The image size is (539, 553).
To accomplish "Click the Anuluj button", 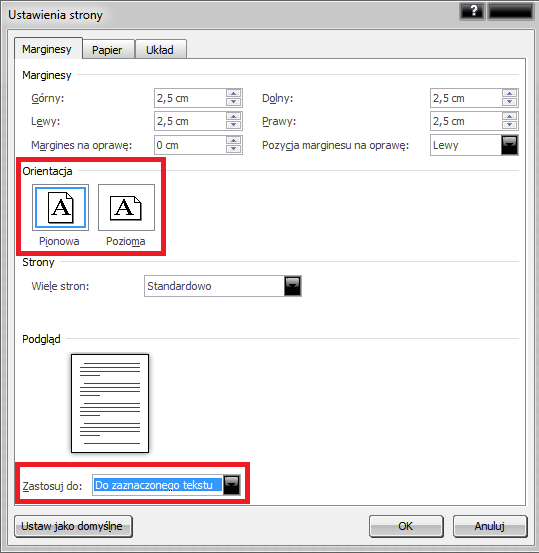I will [490, 526].
